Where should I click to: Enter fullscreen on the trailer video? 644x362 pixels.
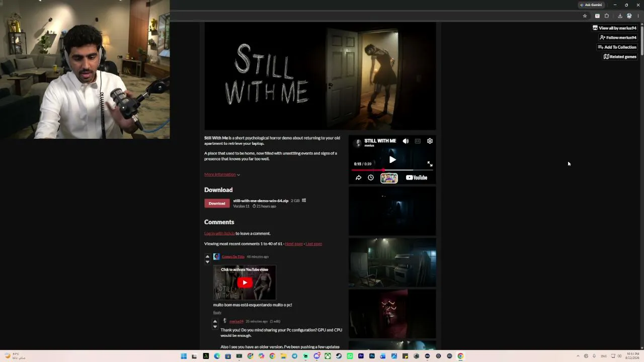click(x=430, y=164)
